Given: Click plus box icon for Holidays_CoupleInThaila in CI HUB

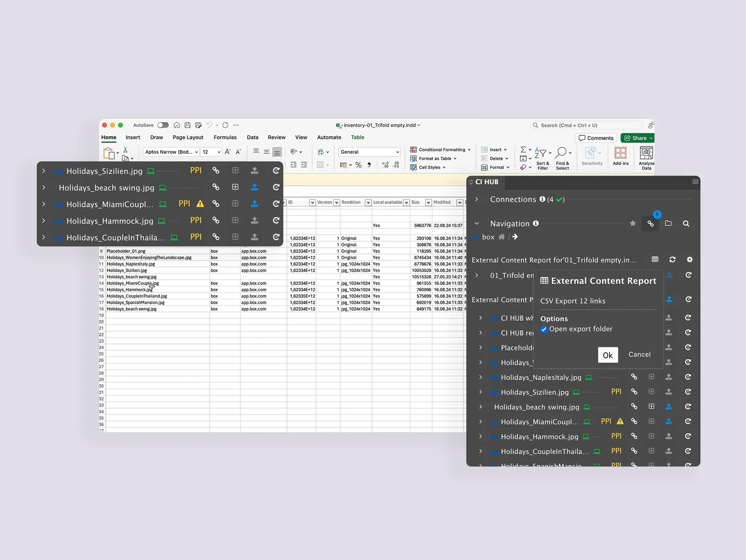Looking at the screenshot, I should [x=651, y=451].
